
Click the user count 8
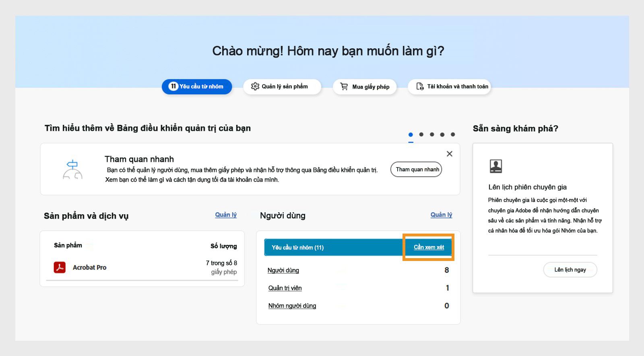tap(447, 270)
